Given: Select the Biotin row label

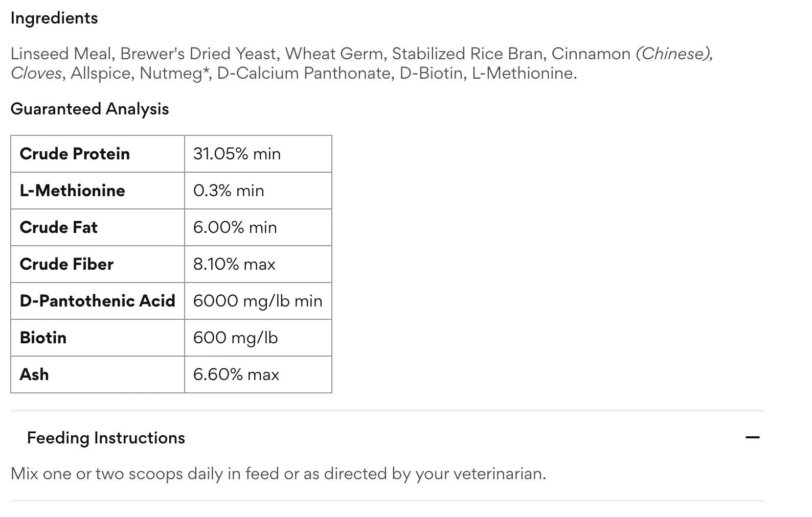Looking at the screenshot, I should [x=98, y=338].
